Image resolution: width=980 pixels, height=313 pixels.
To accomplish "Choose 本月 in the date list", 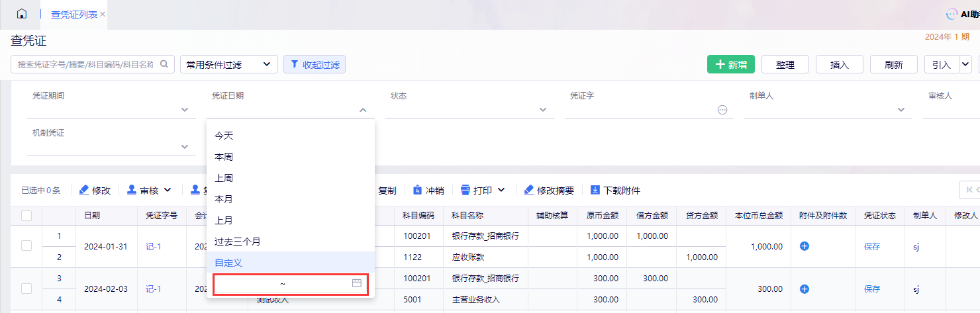I will [x=224, y=199].
